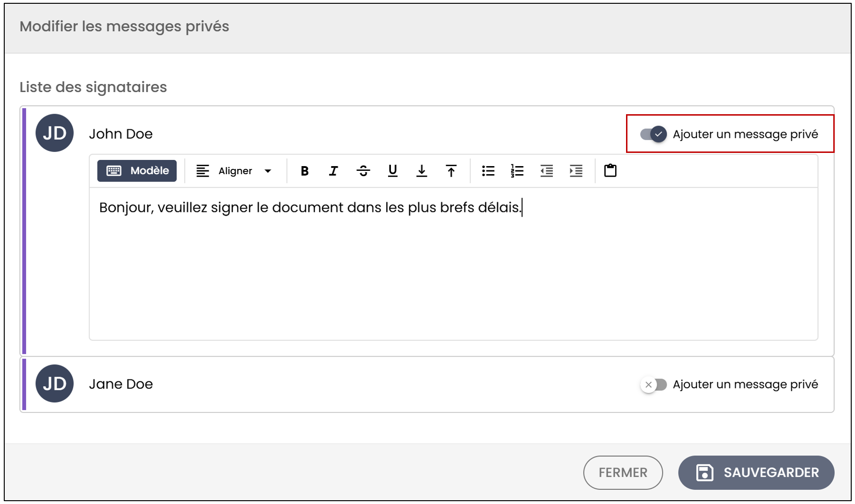Increase the paragraph indent
Image resolution: width=855 pixels, height=504 pixels.
pos(576,171)
